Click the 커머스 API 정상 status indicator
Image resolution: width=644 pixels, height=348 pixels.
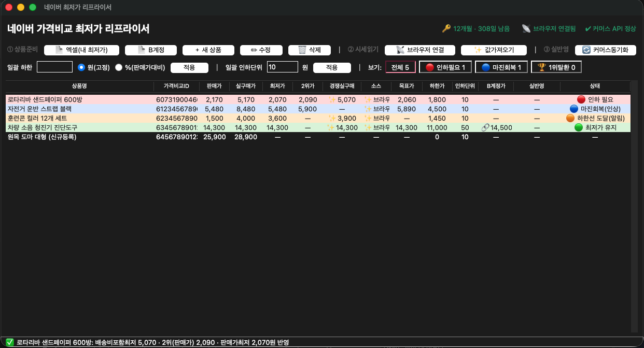click(x=610, y=29)
